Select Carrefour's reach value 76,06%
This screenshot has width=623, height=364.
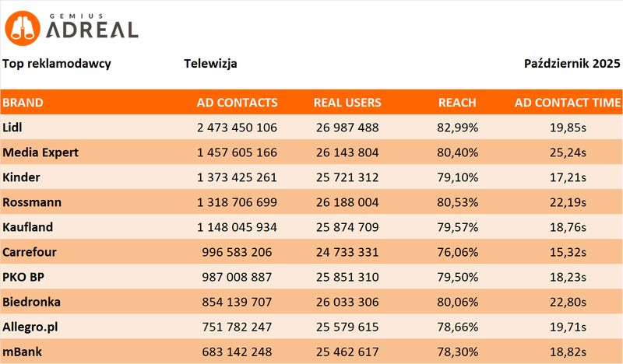coord(457,252)
